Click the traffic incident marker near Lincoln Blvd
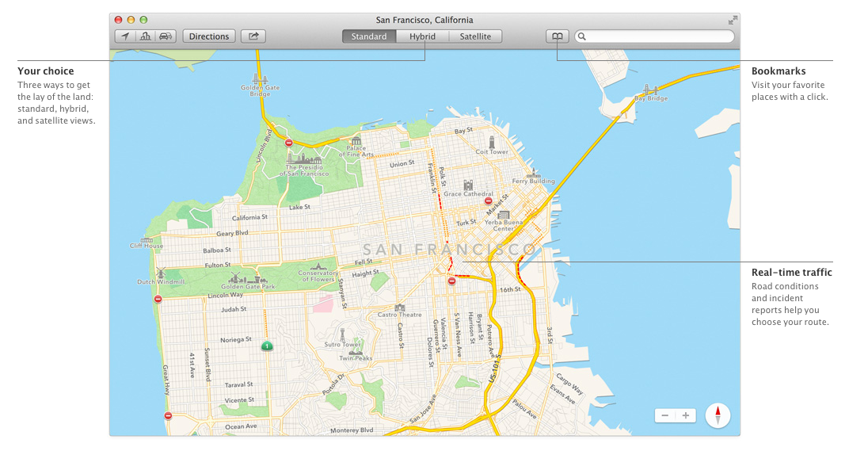The image size is (868, 470). pos(288,143)
